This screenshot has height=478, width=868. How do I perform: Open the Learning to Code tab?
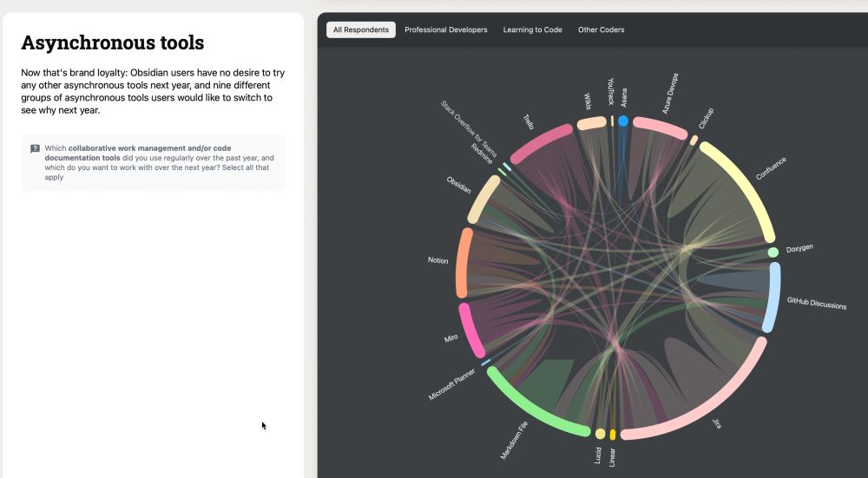[x=533, y=29]
